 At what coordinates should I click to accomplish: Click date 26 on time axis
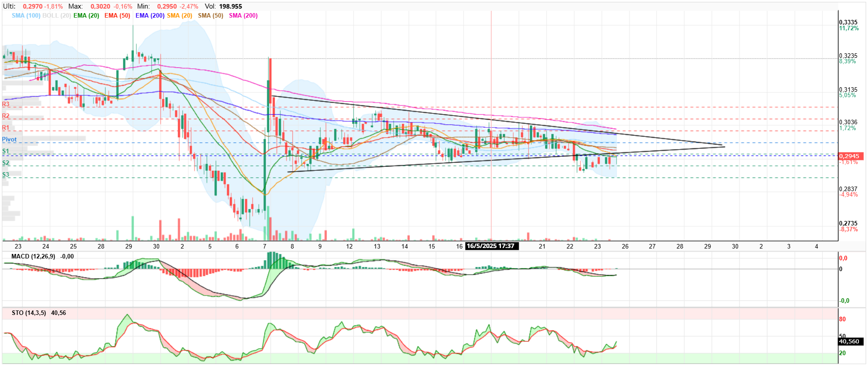click(x=625, y=247)
